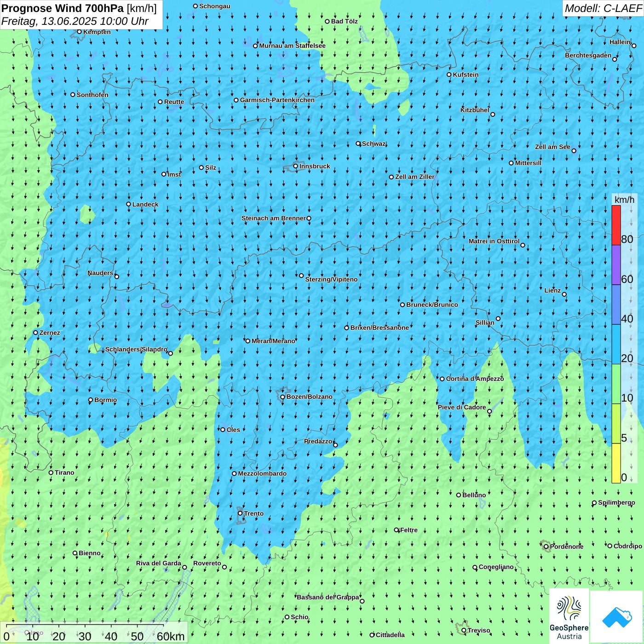Screen dimensions: 644x644
Task: Click the Berchtesgaden label
Action: click(588, 55)
